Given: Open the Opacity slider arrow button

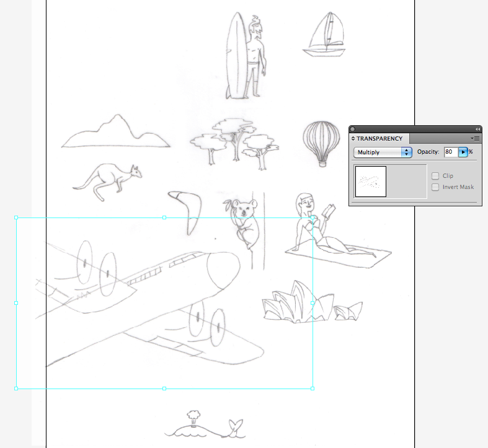Looking at the screenshot, I should click(x=463, y=152).
